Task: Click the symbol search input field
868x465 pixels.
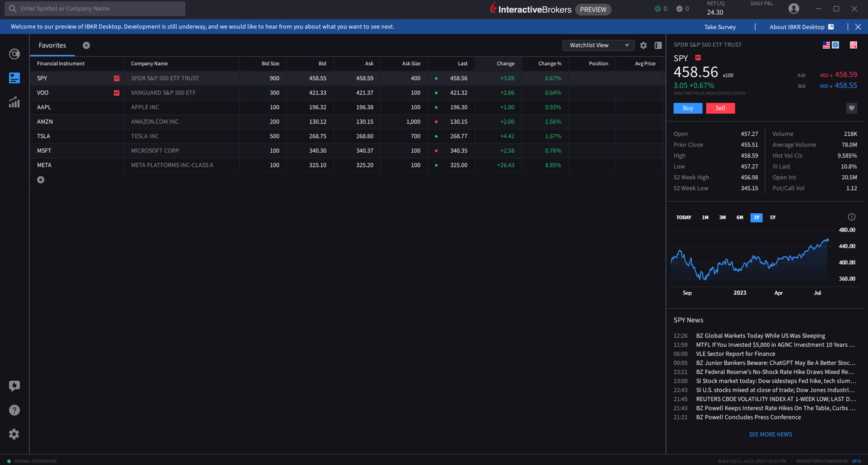Action: click(x=95, y=9)
